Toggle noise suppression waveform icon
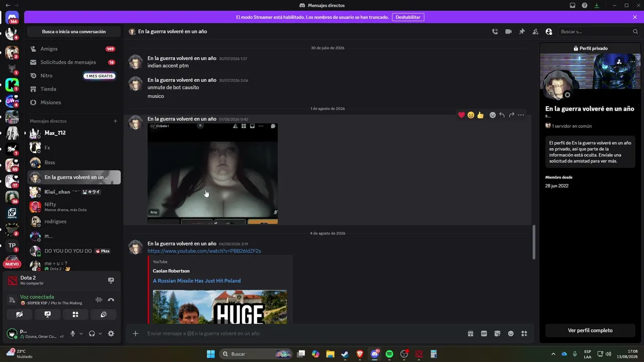Image resolution: width=644 pixels, height=362 pixels. coord(99,300)
